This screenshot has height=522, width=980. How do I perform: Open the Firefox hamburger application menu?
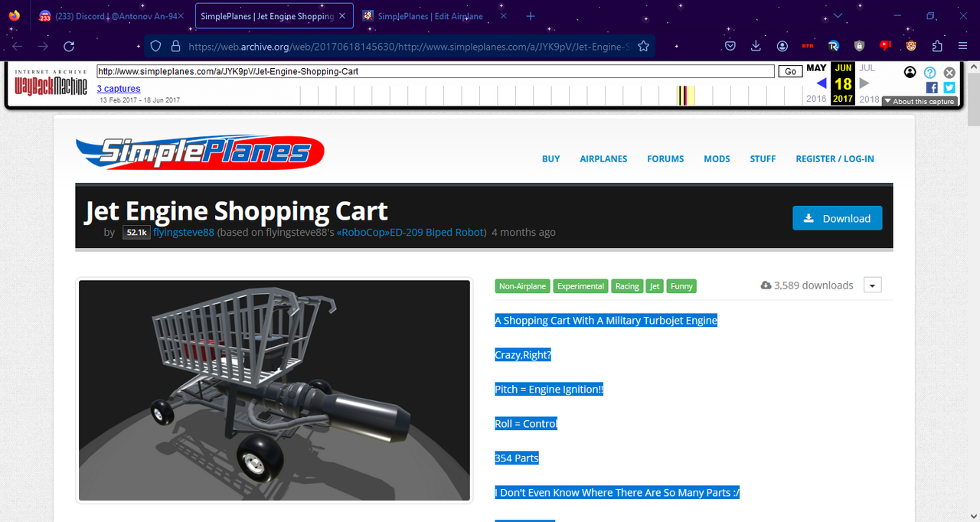pyautogui.click(x=963, y=46)
